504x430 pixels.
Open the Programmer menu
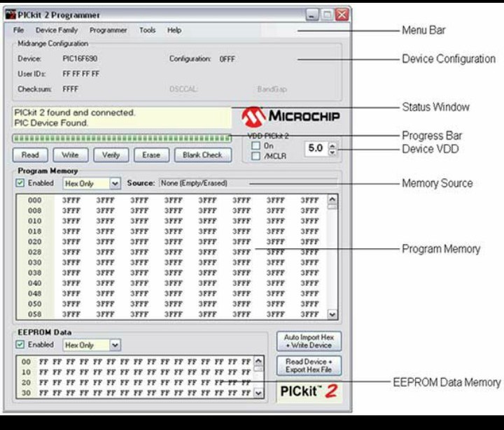(108, 30)
